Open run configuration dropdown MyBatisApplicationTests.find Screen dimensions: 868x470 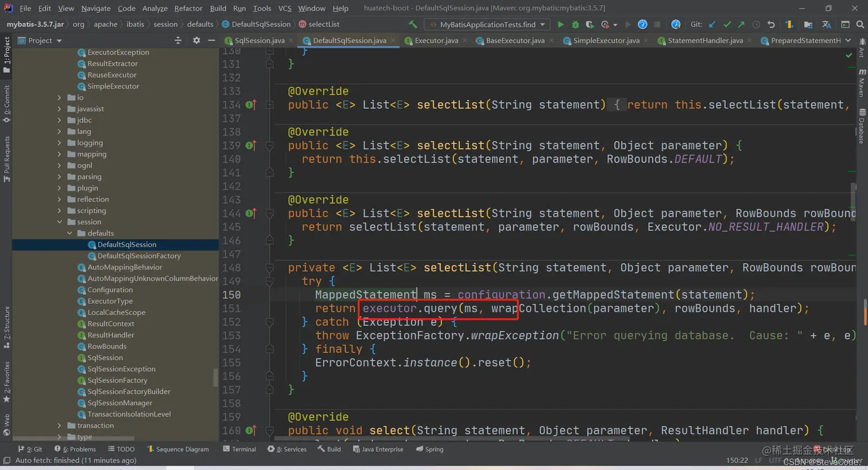(487, 24)
